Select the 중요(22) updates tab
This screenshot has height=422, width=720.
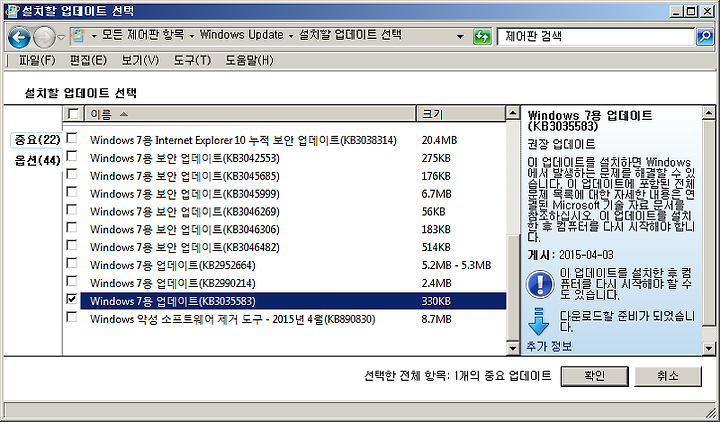pos(36,140)
